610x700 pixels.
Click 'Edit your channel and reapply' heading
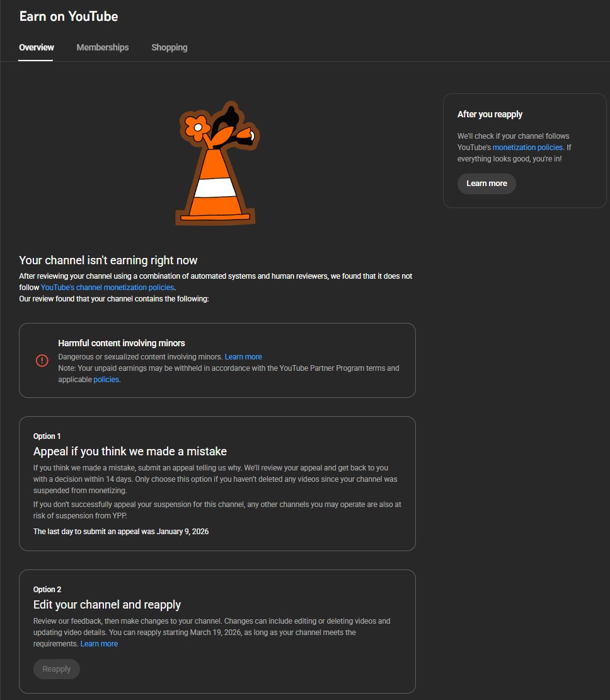pyautogui.click(x=107, y=605)
